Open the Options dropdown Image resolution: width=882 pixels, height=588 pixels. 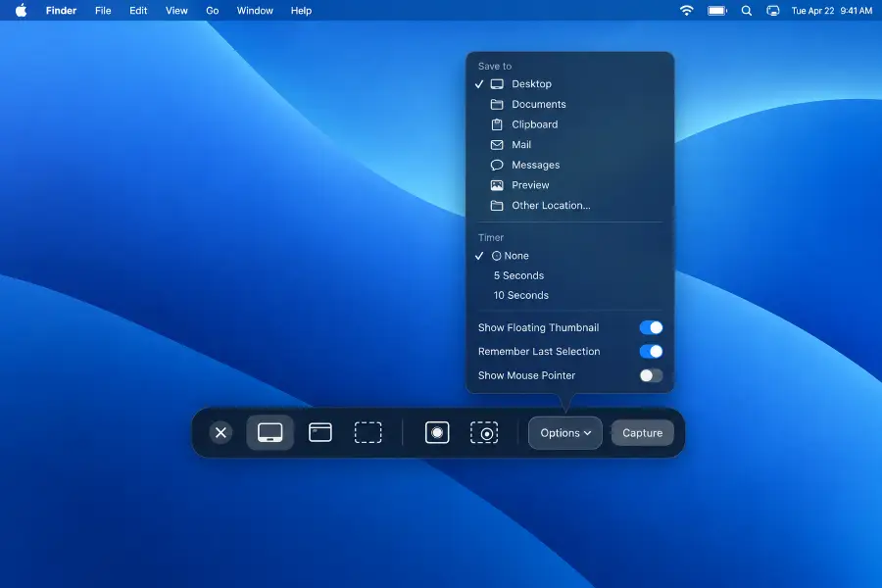[x=565, y=433]
